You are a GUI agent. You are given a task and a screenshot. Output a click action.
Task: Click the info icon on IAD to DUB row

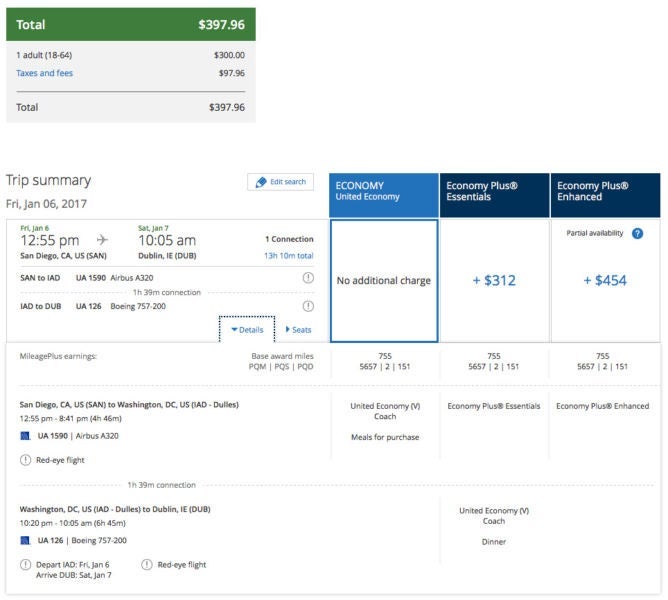tap(307, 306)
